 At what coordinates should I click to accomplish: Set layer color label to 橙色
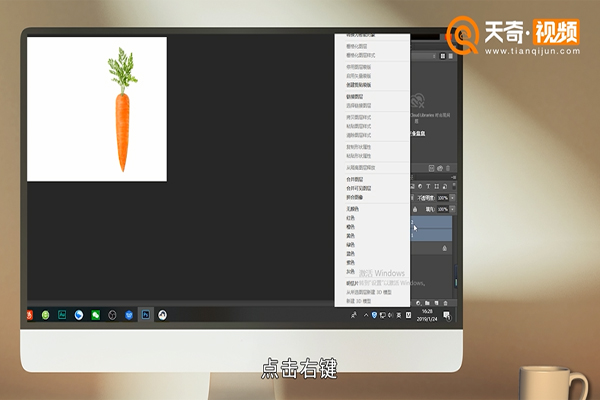pos(351,227)
